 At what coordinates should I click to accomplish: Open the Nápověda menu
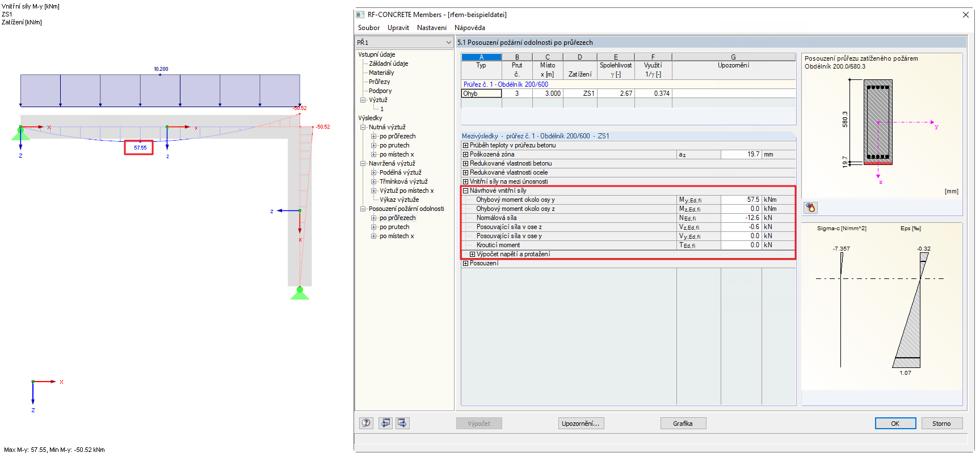click(470, 28)
